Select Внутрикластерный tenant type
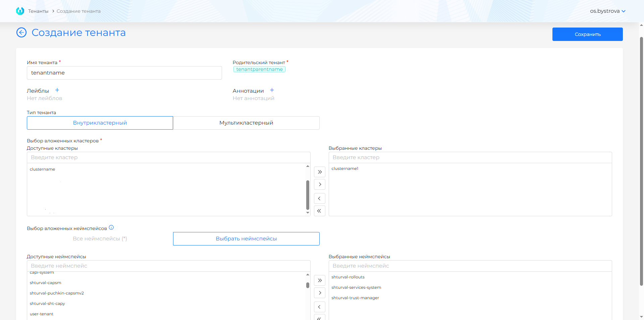Viewport: 644px width, 320px height. (100, 123)
